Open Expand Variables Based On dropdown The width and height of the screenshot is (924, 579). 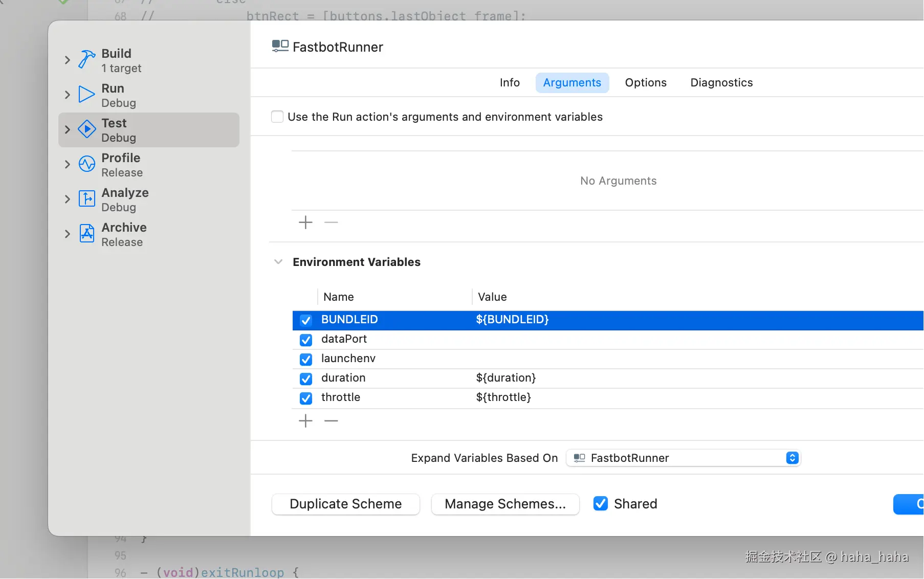point(683,458)
